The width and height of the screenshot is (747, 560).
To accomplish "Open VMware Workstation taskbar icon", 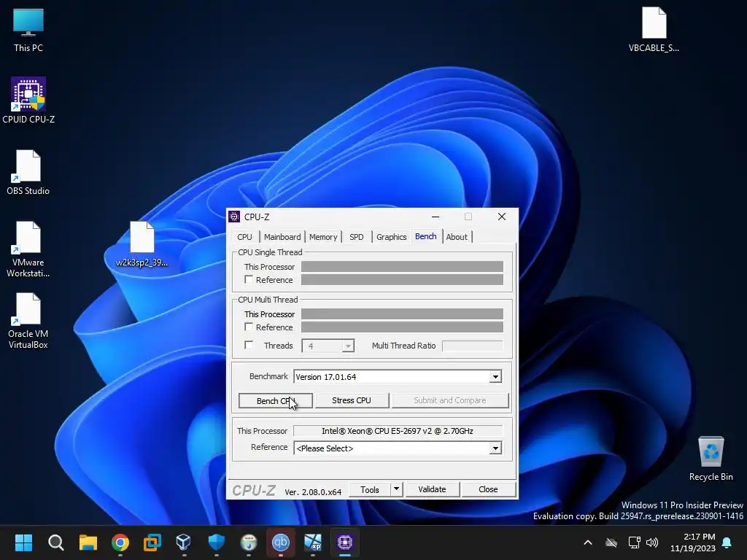I will point(152,542).
